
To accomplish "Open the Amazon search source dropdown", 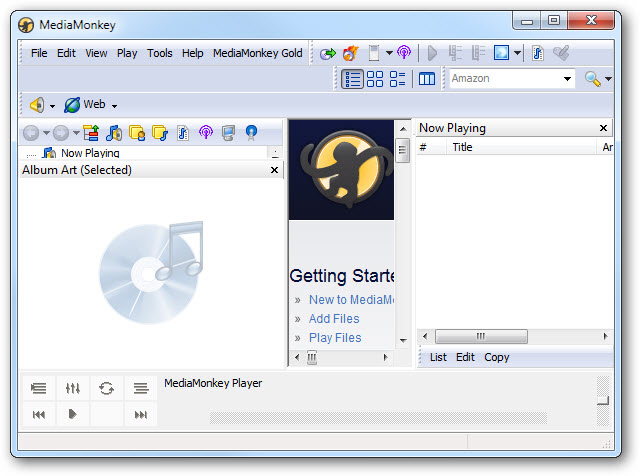I will coord(567,79).
